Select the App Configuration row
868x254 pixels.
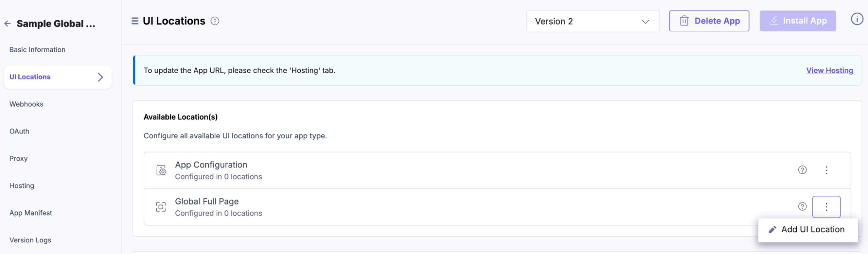tap(497, 170)
